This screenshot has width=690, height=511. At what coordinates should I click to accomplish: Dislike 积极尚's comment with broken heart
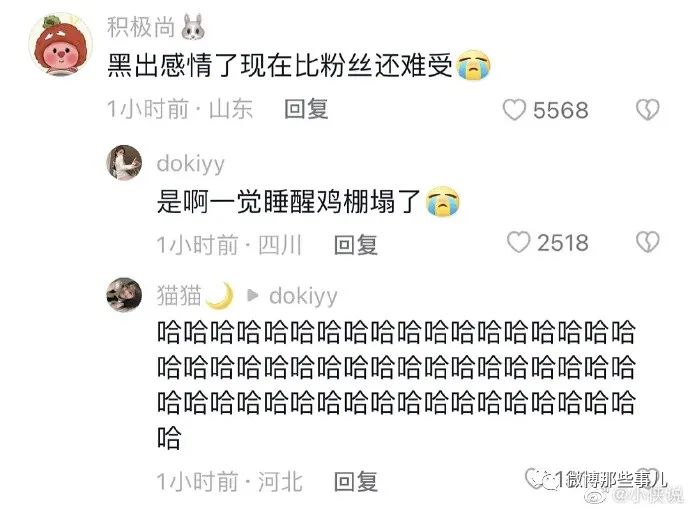(648, 110)
